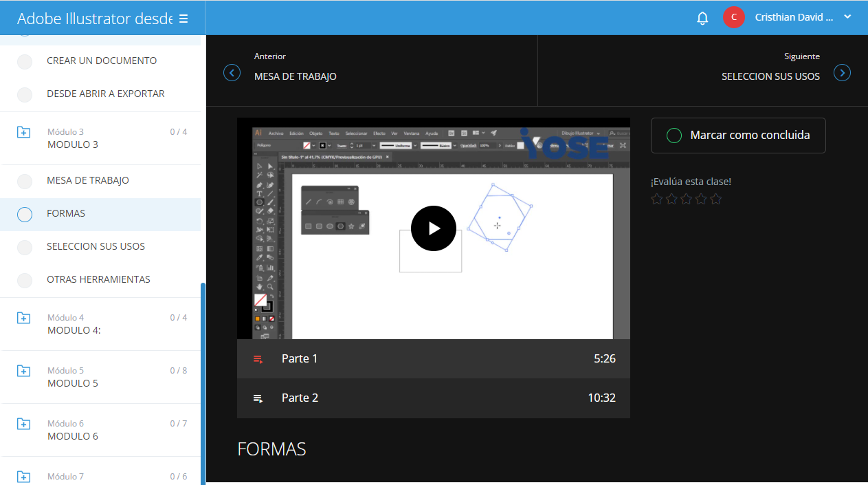This screenshot has width=868, height=485.
Task: Toggle completion circle for SELECCION SUS USOS
Action: pos(25,248)
